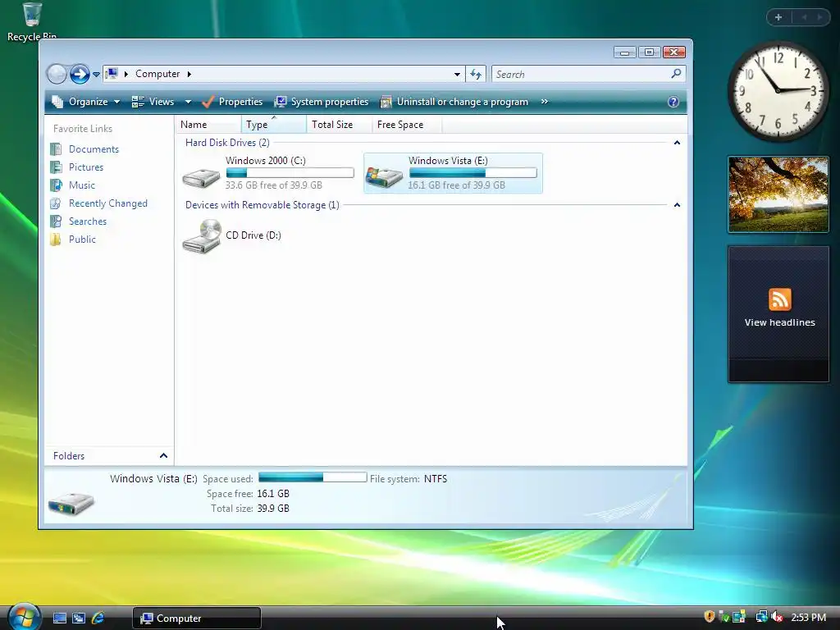Click the sidebar add gadgets plus button
Viewport: 840px width, 630px height.
point(778,17)
